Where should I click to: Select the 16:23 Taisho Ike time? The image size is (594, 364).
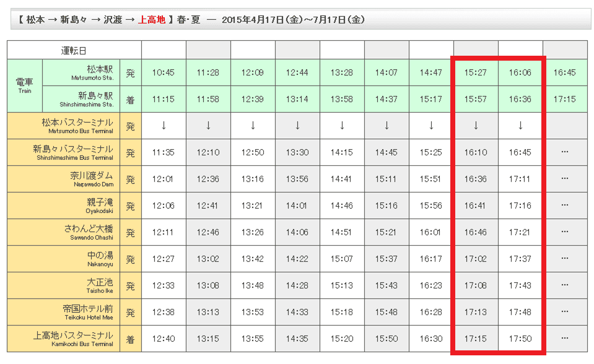pos(431,285)
